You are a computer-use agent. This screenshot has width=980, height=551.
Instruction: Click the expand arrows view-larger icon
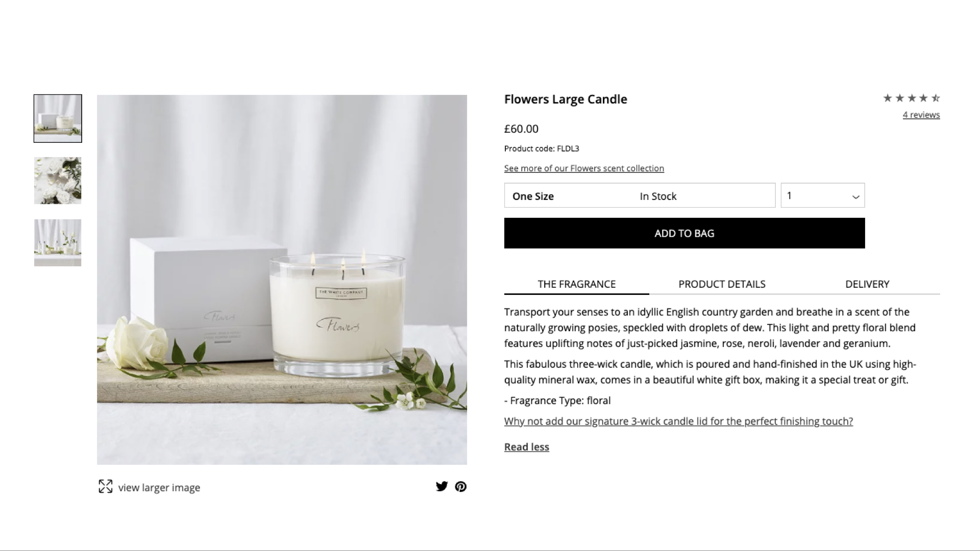105,486
